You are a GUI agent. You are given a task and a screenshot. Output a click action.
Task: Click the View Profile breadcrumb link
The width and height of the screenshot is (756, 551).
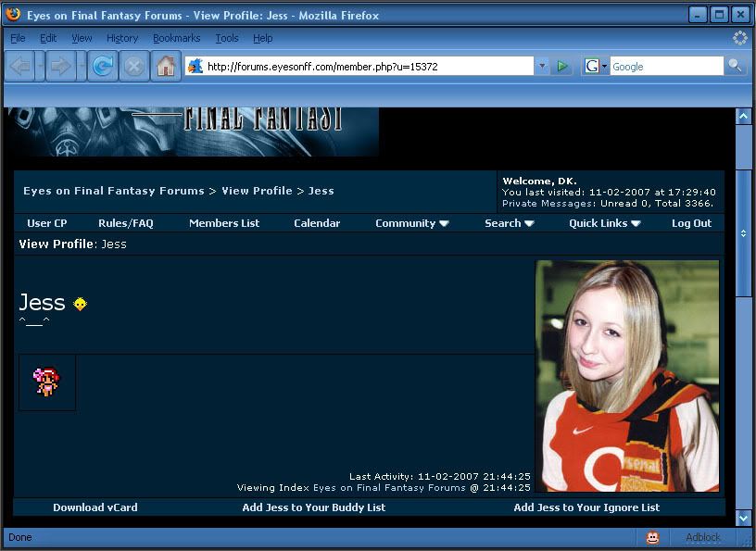pyautogui.click(x=257, y=191)
